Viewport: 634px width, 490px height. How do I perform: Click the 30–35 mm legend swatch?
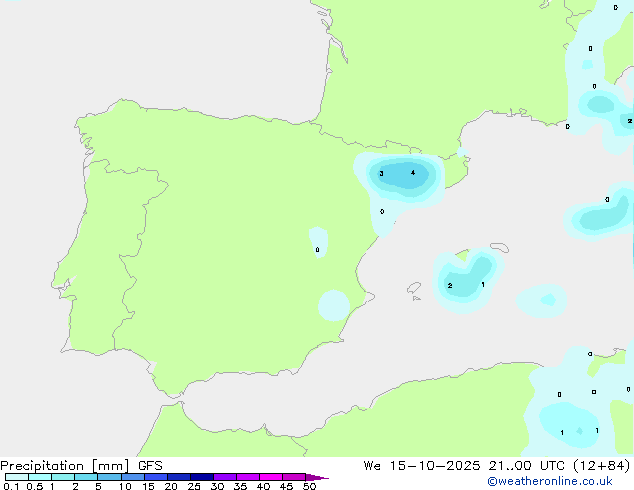pyautogui.click(x=225, y=477)
